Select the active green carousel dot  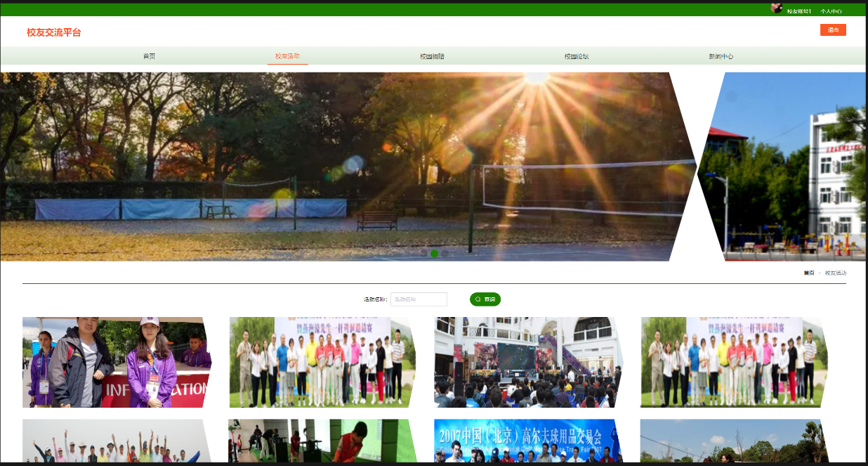pyautogui.click(x=435, y=254)
